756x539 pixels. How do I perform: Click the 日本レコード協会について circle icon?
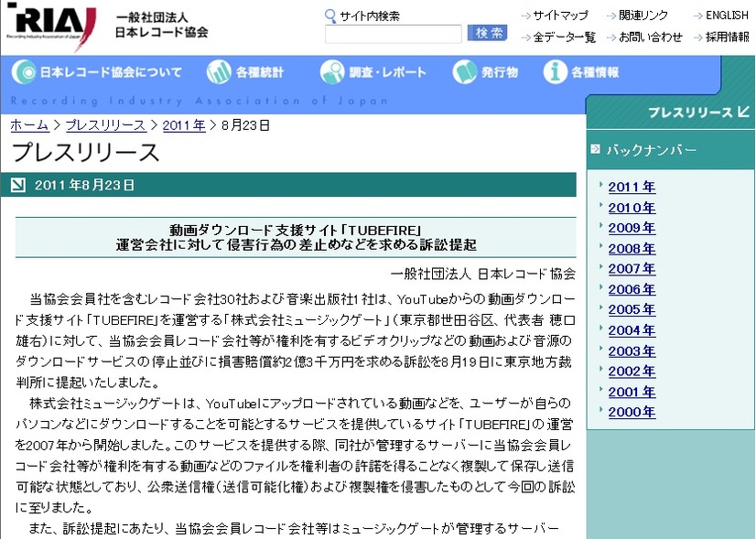(24, 71)
